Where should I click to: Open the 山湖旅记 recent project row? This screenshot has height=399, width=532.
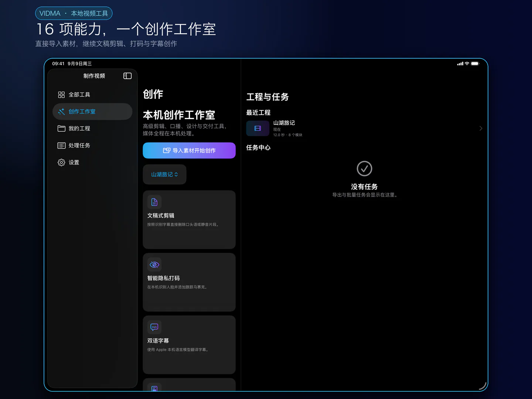point(364,129)
